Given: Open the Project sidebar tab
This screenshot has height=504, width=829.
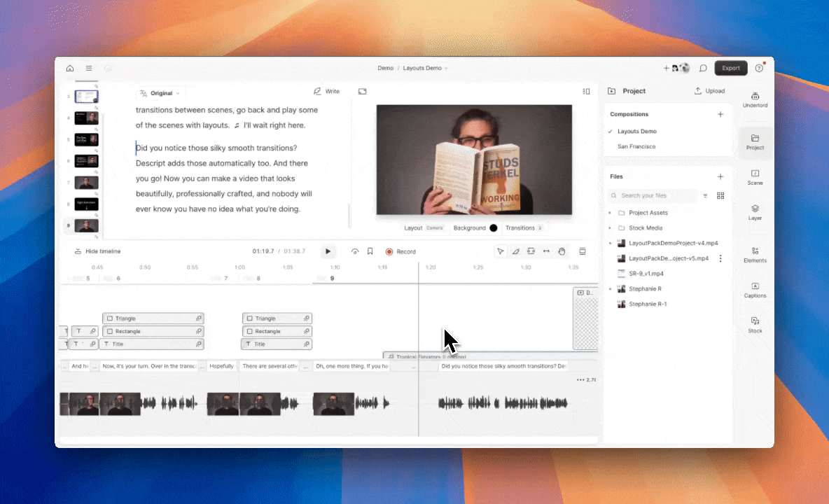Looking at the screenshot, I should click(755, 141).
